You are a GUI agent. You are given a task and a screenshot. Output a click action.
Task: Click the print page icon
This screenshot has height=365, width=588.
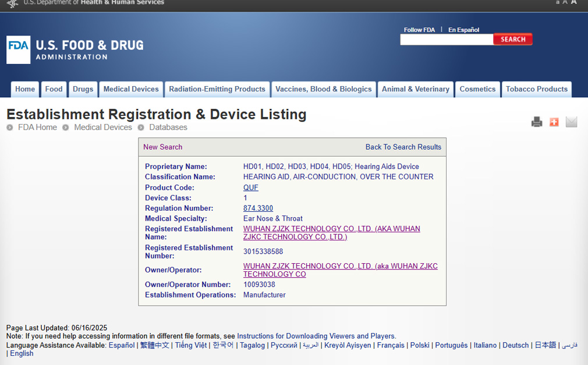point(536,122)
